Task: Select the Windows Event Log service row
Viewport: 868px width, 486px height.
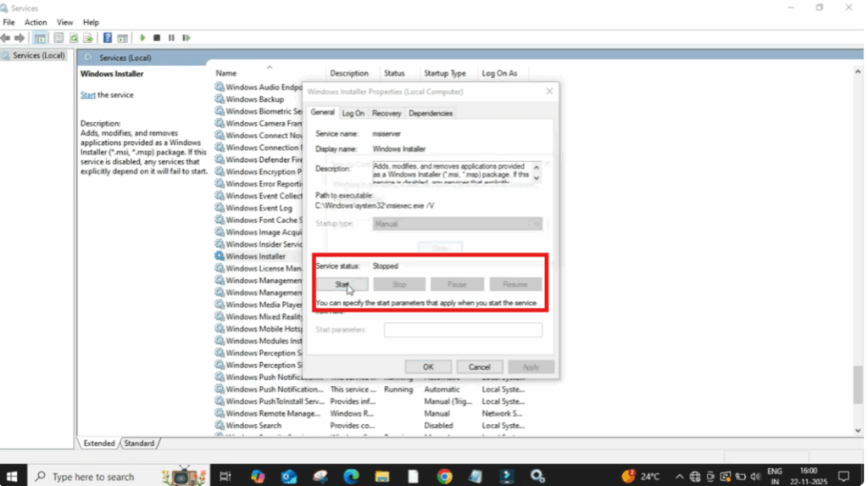Action: (x=259, y=208)
